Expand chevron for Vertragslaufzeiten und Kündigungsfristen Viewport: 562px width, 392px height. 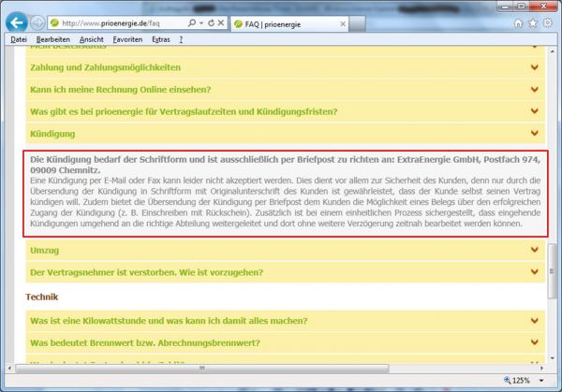535,111
